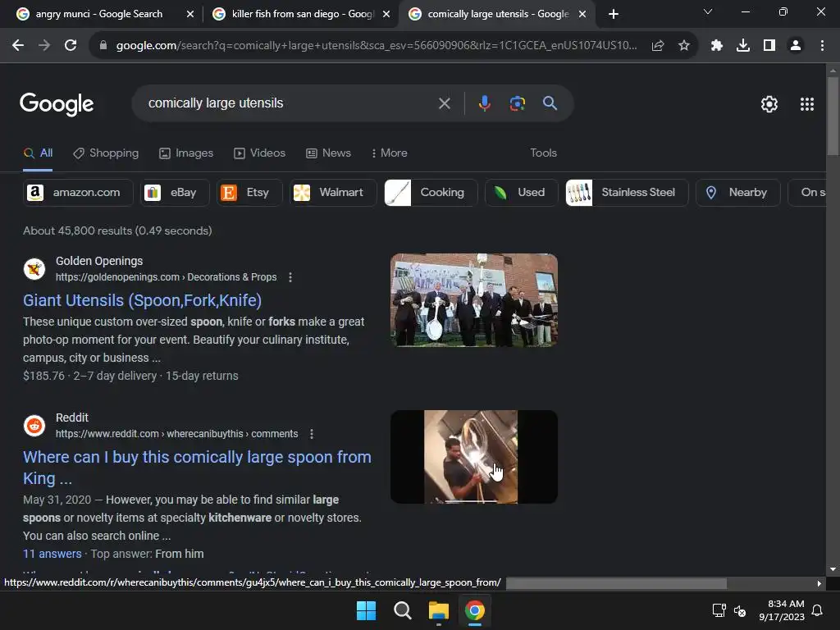Open 'Where can I buy this comically large spoon' link
The width and height of the screenshot is (840, 630).
click(197, 468)
